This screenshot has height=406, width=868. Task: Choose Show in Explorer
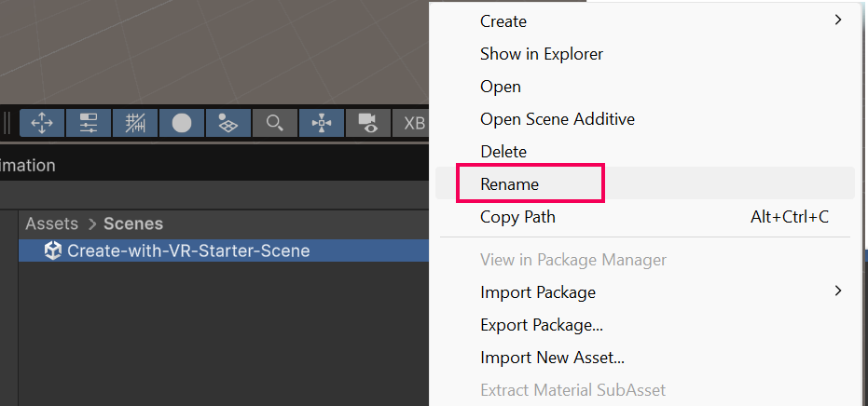541,54
